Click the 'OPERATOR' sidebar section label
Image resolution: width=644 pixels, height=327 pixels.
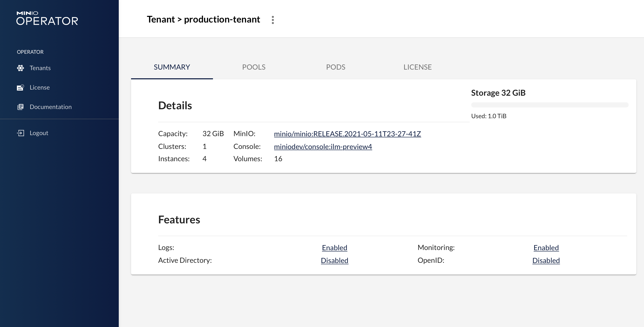[30, 52]
